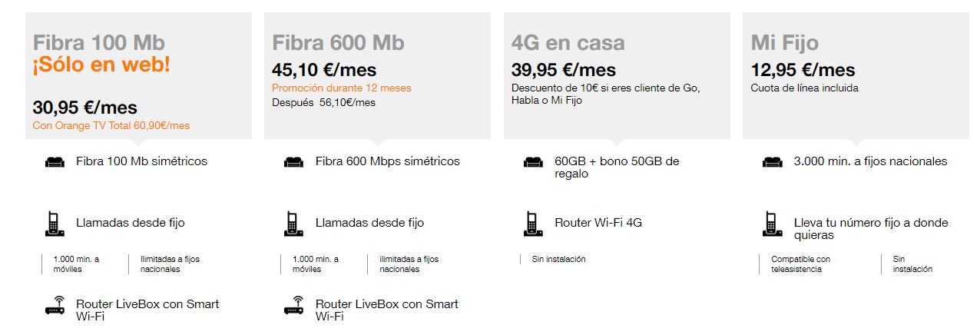This screenshot has height=335, width=980.
Task: Click sofa icon beside 3.000 min. a fijos
Action: click(772, 162)
